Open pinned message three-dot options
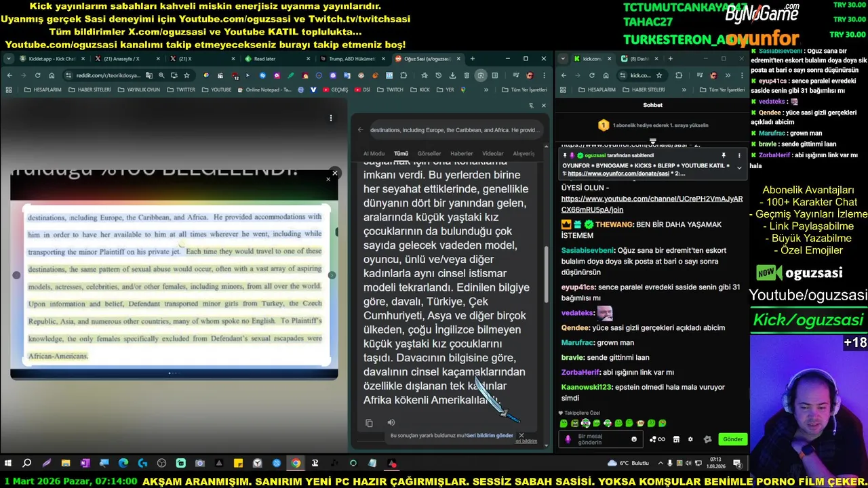Image resolution: width=868 pixels, height=488 pixels. [x=738, y=155]
